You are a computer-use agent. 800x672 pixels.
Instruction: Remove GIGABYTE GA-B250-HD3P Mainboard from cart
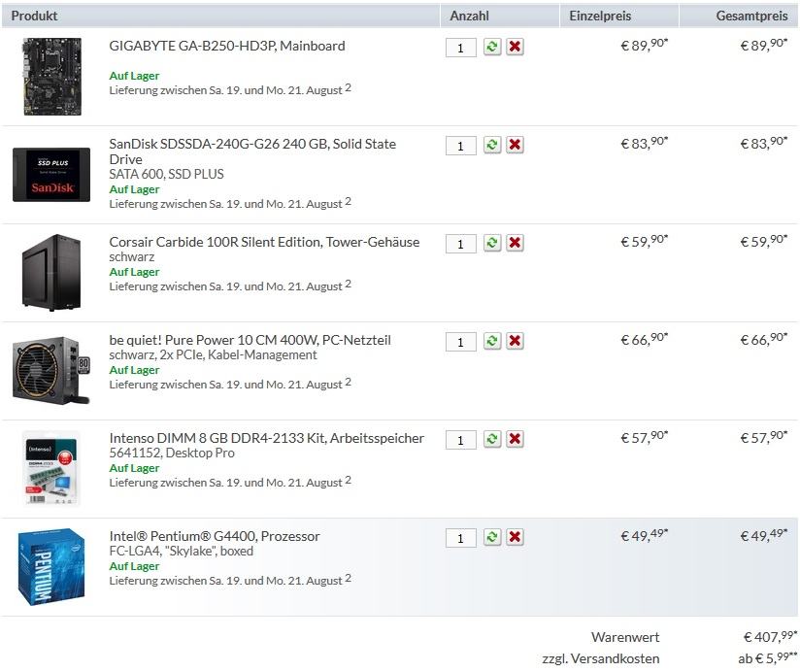515,47
